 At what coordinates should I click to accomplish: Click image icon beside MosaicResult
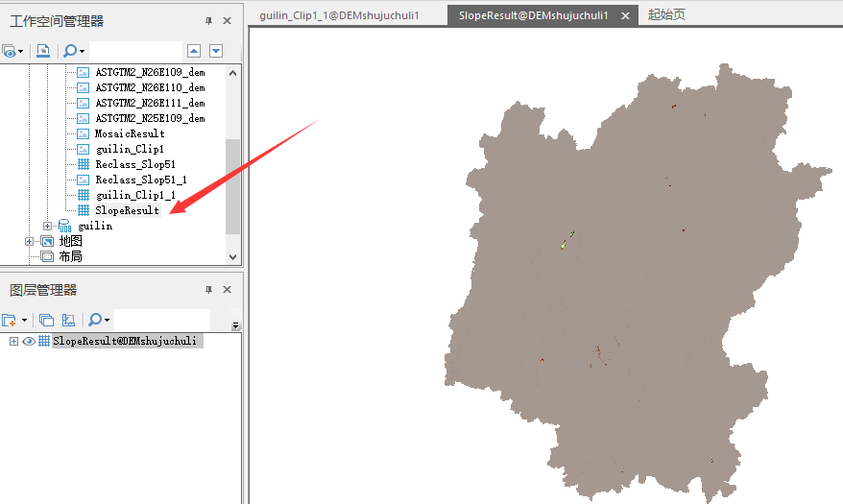(83, 133)
